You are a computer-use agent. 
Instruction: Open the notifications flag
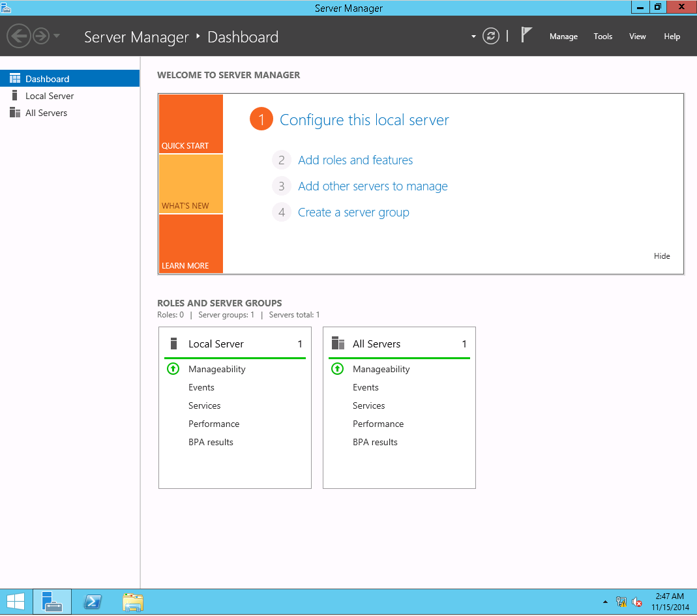pyautogui.click(x=526, y=35)
